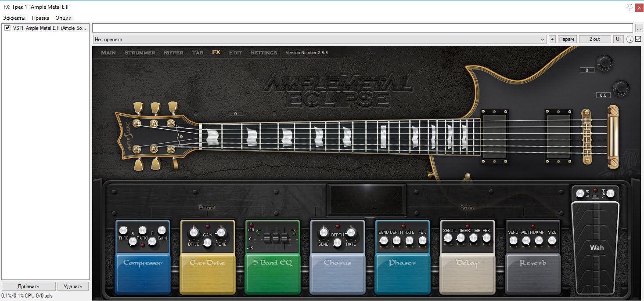The image size is (644, 301).
Task: Open the Settings tab
Action: pos(263,52)
